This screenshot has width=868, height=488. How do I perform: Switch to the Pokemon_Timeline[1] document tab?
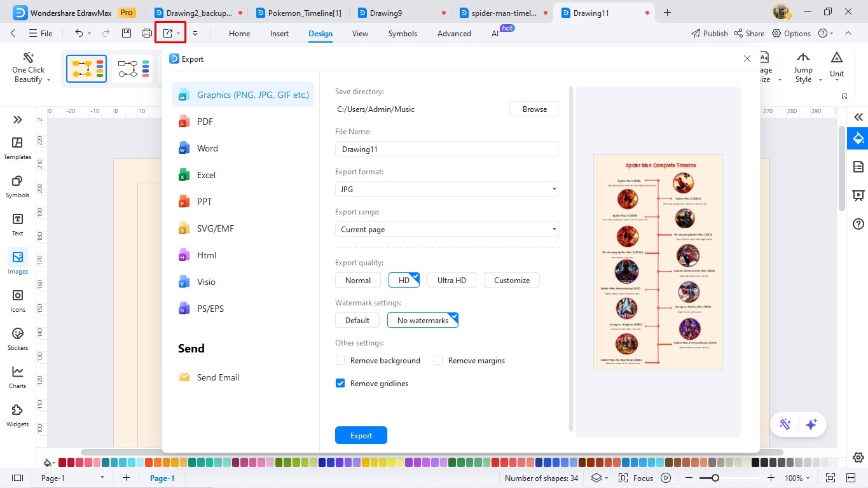tap(298, 13)
